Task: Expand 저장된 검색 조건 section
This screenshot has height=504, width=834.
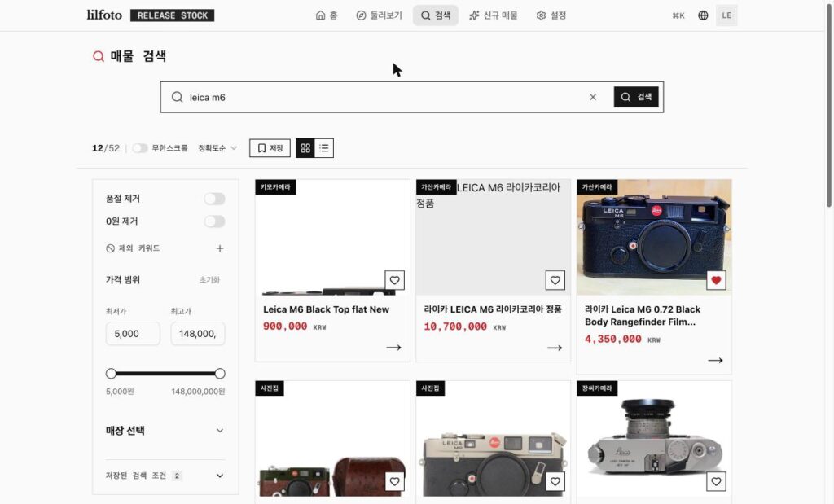Action: click(x=165, y=476)
